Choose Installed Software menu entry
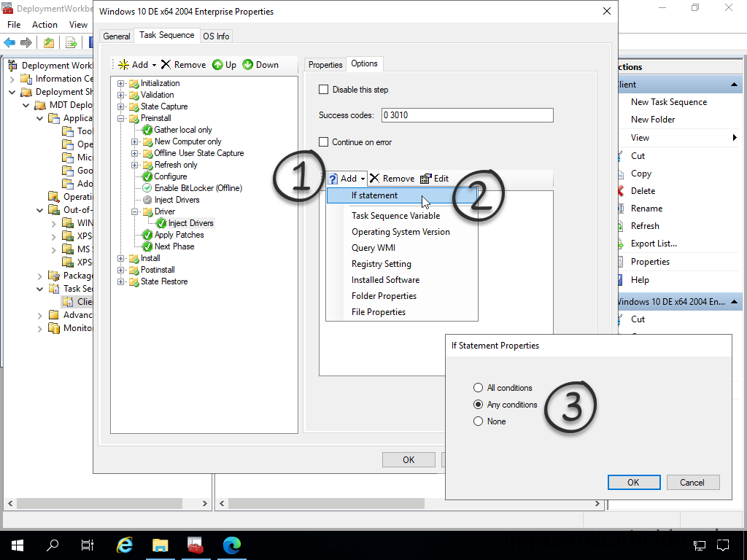This screenshot has height=560, width=747. 402,280
